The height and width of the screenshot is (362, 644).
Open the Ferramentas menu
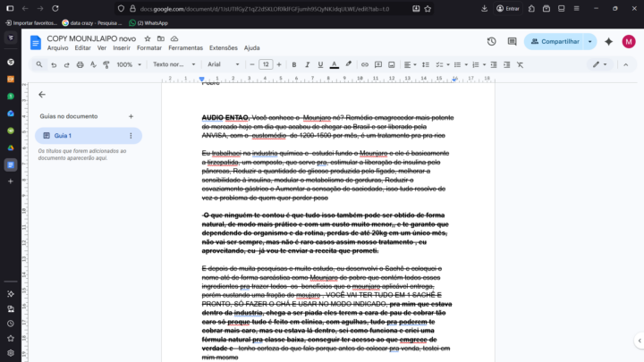tap(185, 48)
